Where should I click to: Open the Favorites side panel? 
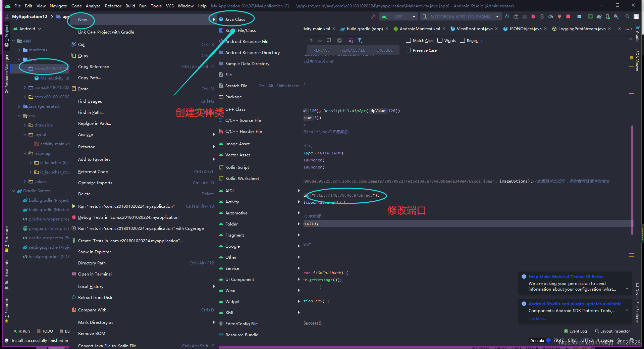[x=6, y=310]
